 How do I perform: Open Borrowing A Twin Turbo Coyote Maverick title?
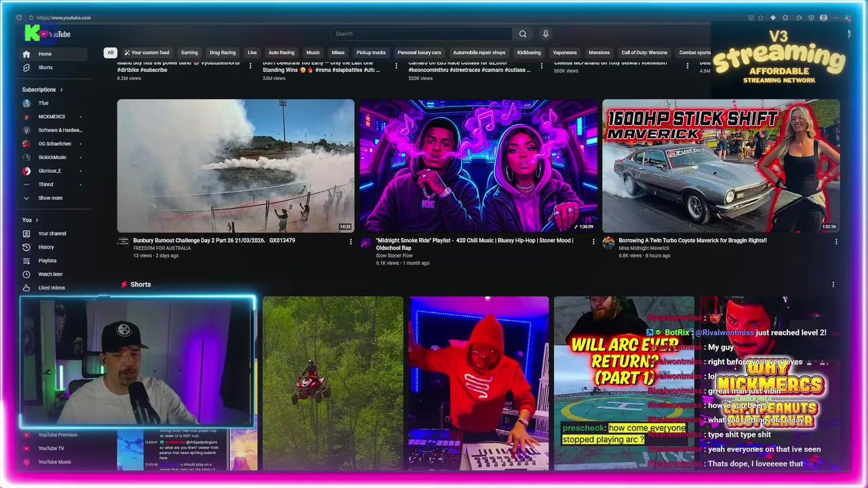pyautogui.click(x=692, y=241)
